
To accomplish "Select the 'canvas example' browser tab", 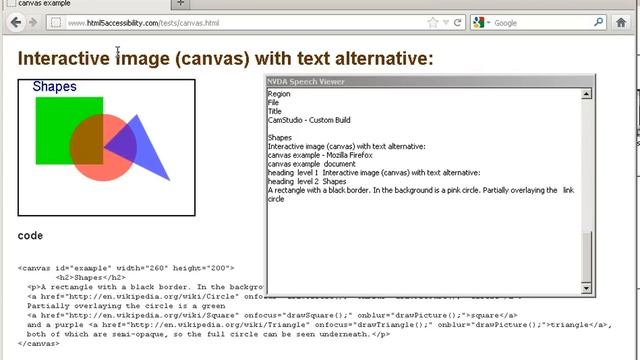I will [x=88, y=4].
